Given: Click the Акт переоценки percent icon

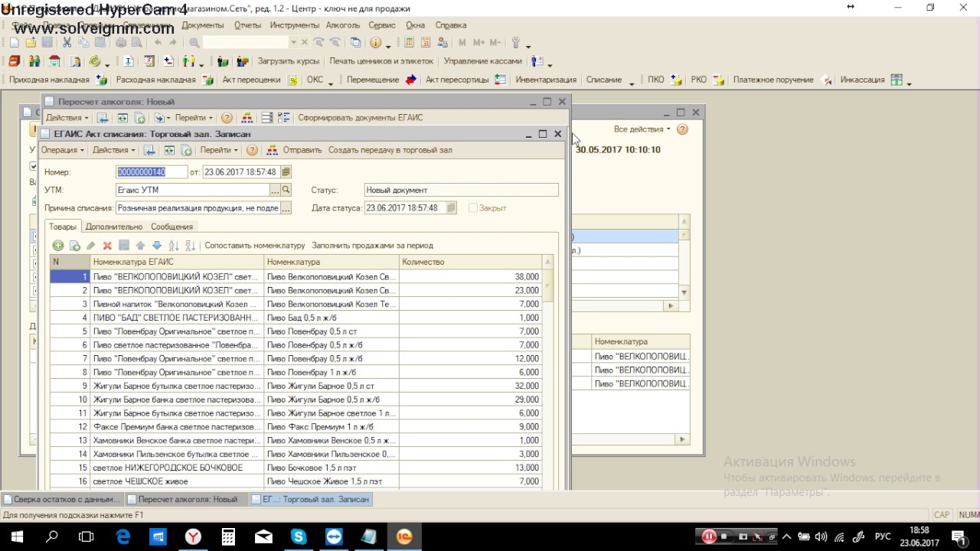Looking at the screenshot, I should click(x=292, y=80).
